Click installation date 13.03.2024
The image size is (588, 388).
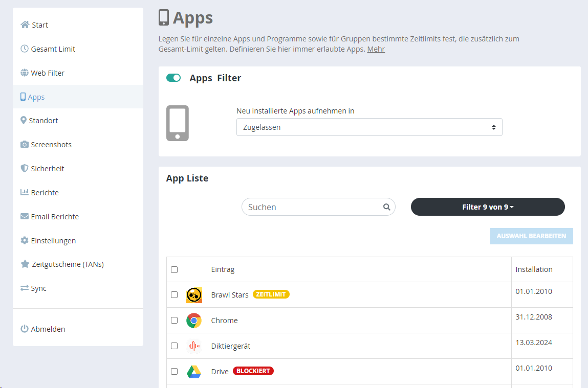(x=534, y=343)
